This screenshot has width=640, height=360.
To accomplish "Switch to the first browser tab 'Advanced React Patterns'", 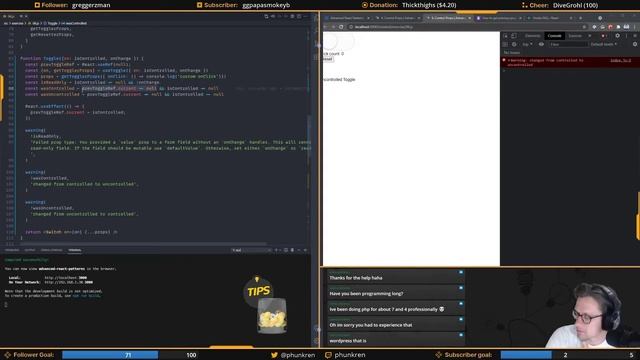I will [x=347, y=18].
